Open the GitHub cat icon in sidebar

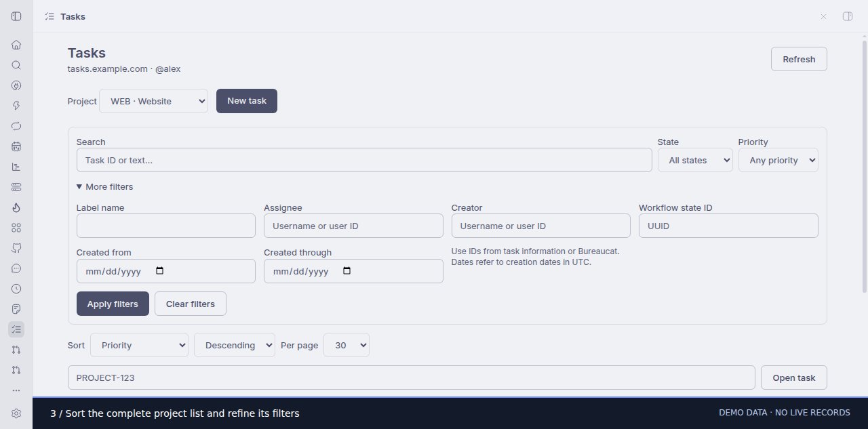pos(16,248)
